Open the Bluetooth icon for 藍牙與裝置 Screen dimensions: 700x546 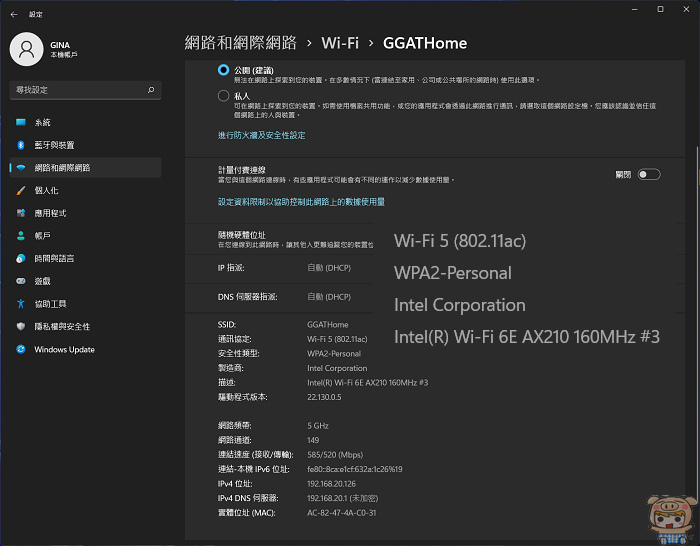click(x=21, y=145)
